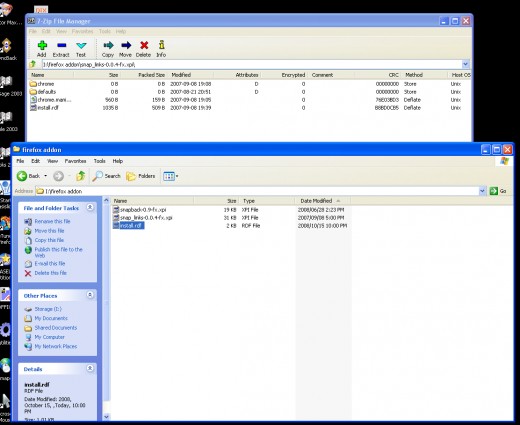Go up one level in 7-Zip path bar
The image size is (520, 425).
pos(33,64)
